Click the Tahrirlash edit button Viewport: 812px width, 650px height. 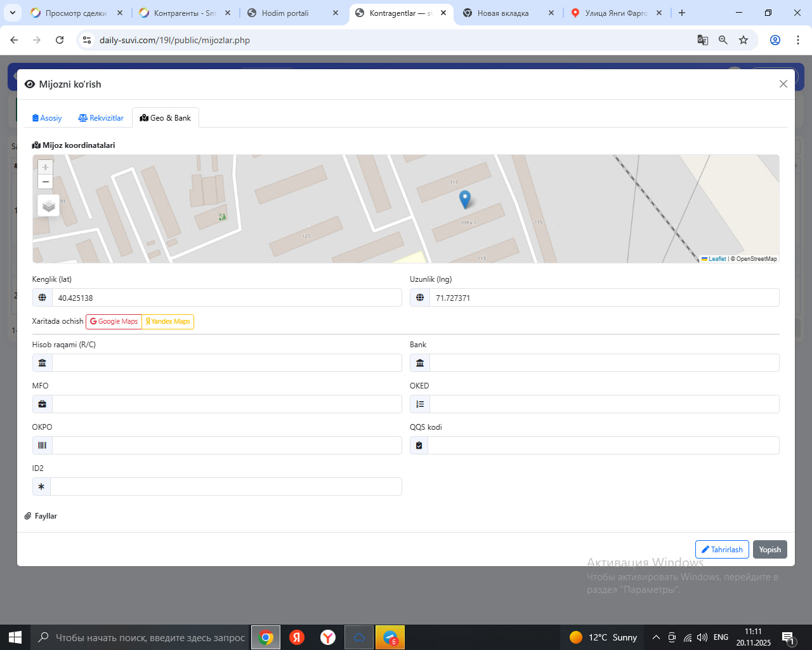[x=722, y=550]
